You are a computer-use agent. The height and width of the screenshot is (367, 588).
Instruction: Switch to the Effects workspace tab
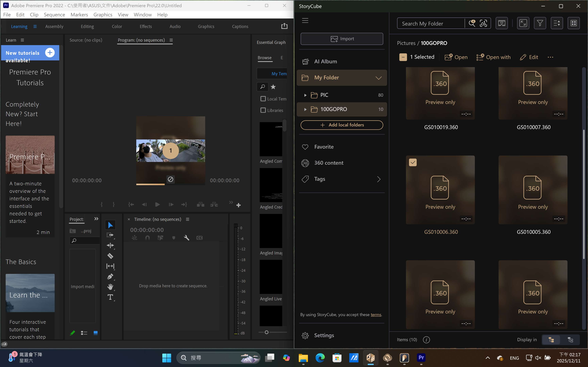click(145, 27)
